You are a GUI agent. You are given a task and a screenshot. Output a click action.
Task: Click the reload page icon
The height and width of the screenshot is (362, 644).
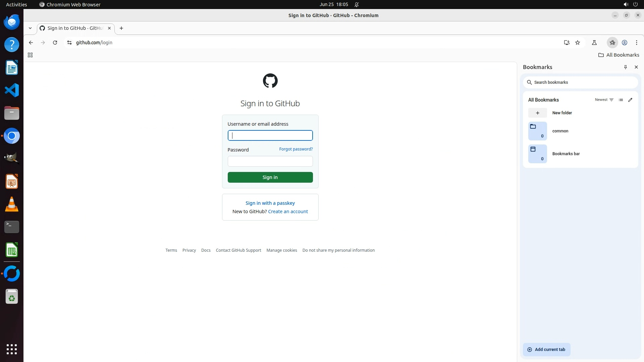55,43
